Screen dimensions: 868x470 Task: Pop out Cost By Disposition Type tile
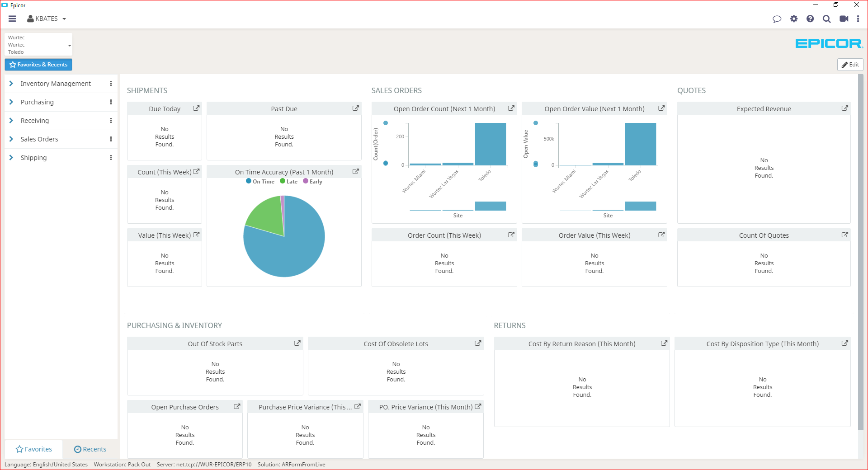844,343
